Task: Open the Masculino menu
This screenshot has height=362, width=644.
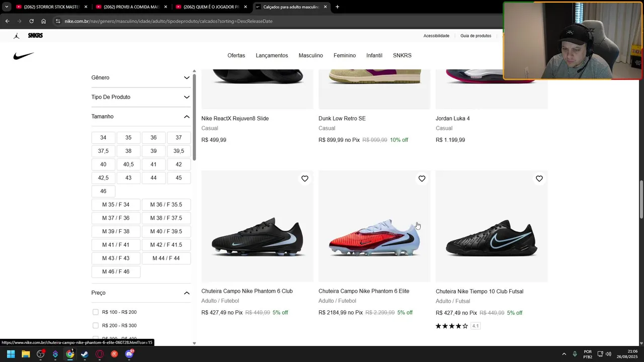Action: (x=310, y=55)
